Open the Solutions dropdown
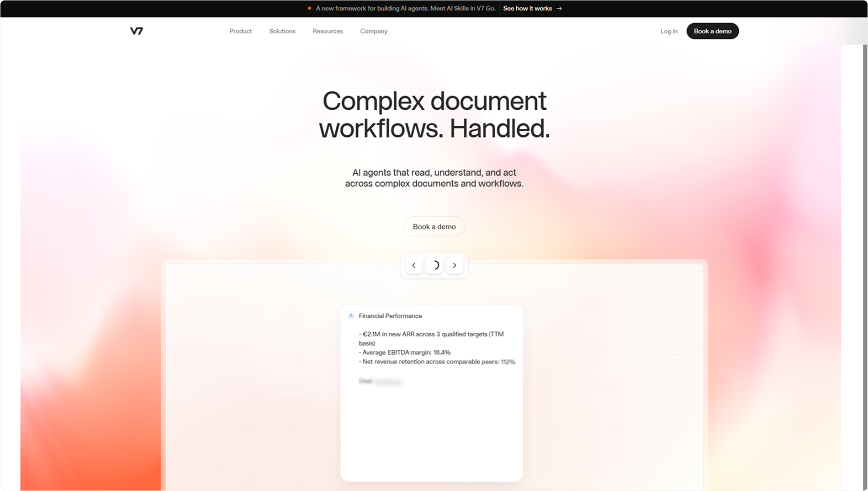 (x=282, y=31)
